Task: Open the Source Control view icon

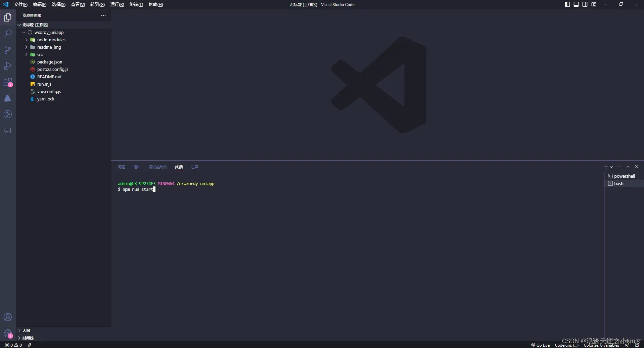Action: pyautogui.click(x=8, y=50)
